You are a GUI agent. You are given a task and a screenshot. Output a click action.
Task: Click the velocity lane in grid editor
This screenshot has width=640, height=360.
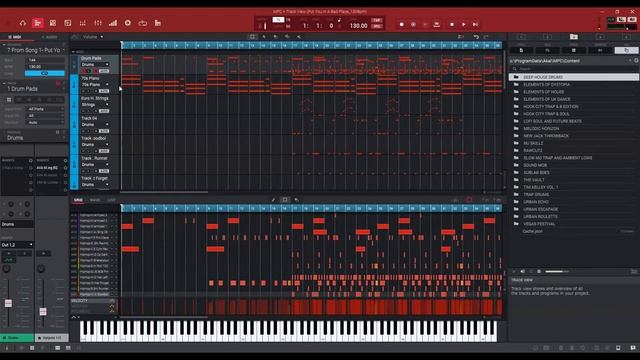(311, 307)
